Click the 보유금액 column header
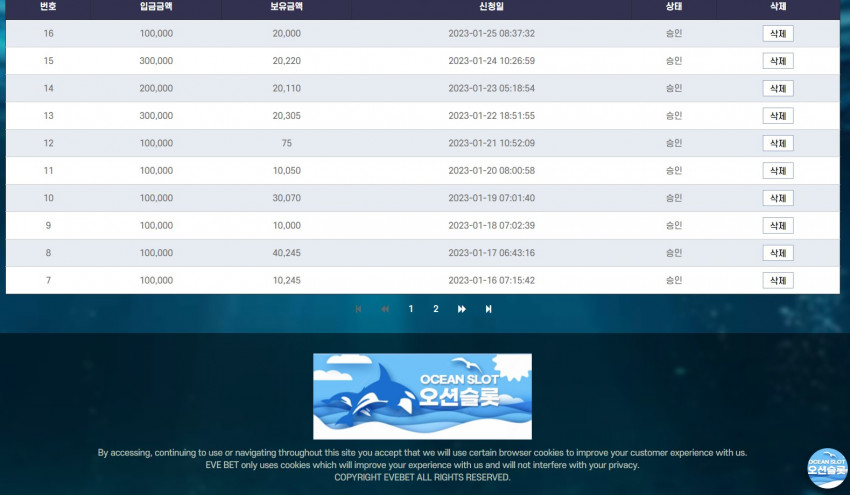Viewport: 850px width, 495px height. [286, 7]
